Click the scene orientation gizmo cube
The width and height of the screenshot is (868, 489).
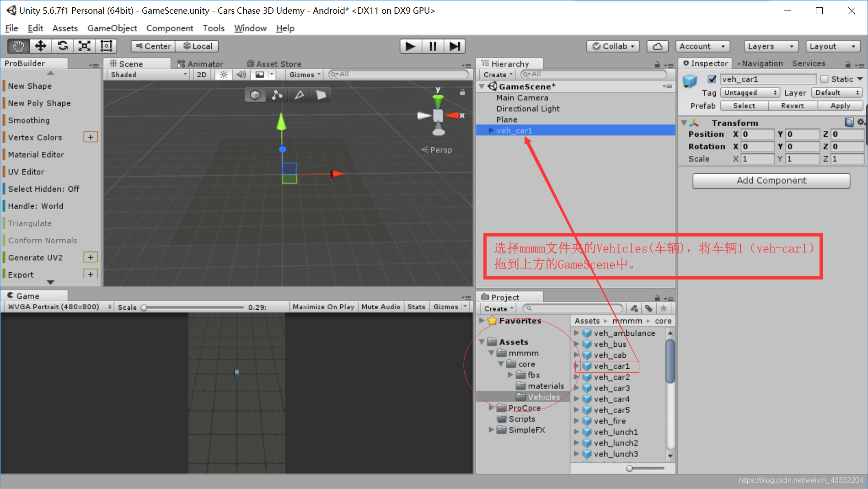438,115
